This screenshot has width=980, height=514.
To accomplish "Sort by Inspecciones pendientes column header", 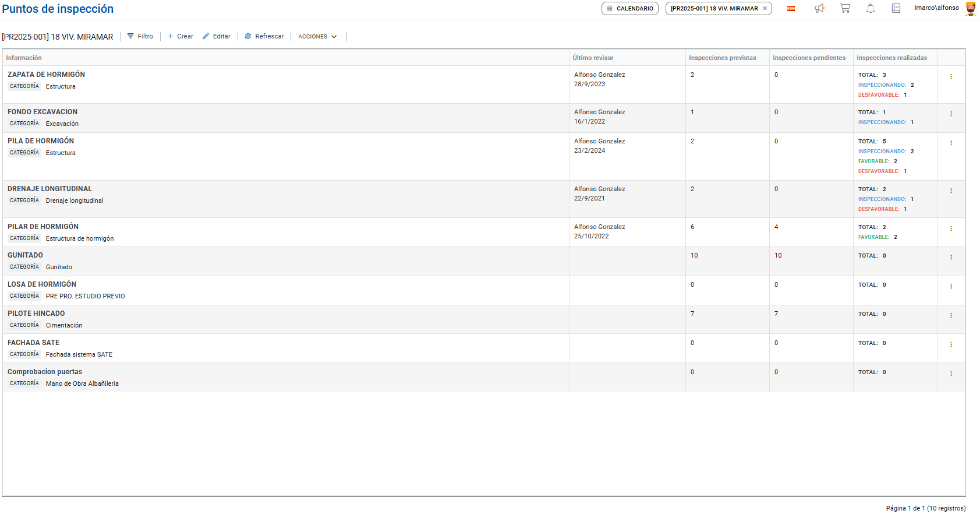I will click(x=809, y=58).
